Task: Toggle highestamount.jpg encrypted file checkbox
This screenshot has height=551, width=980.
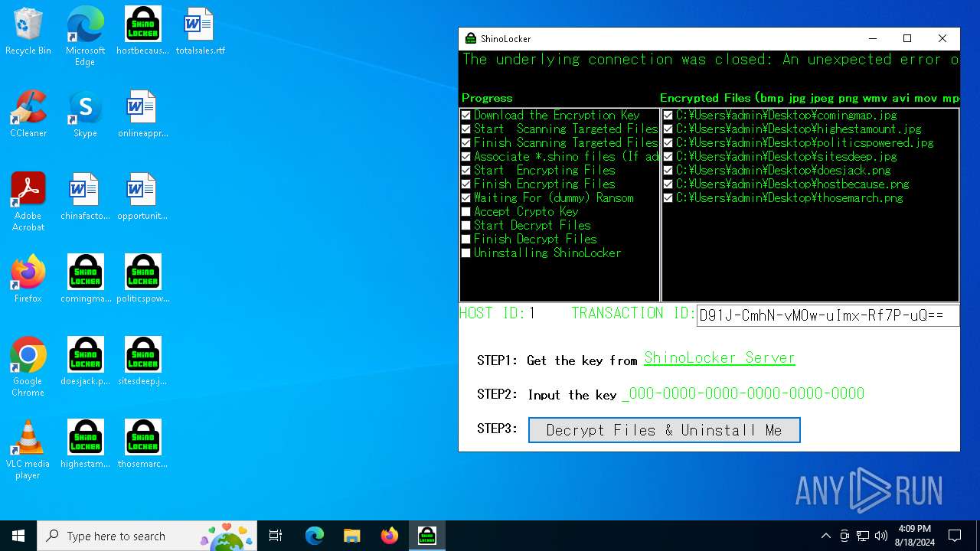Action: (x=668, y=129)
